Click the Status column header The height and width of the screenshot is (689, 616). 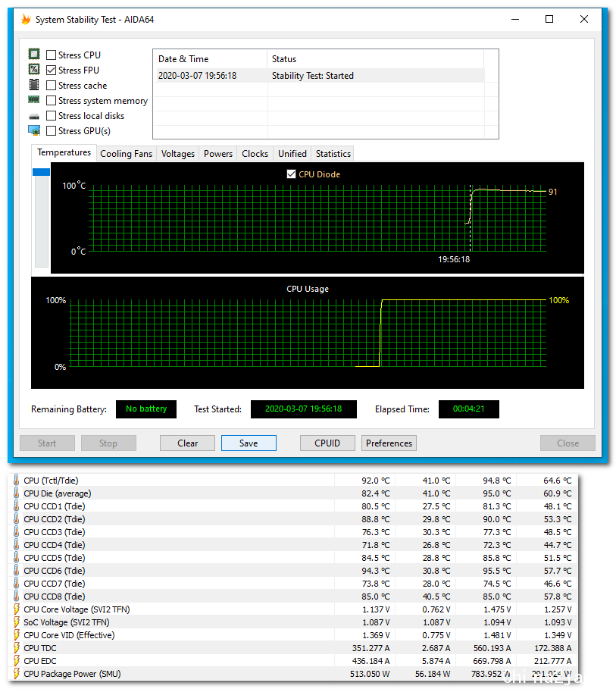[x=375, y=59]
